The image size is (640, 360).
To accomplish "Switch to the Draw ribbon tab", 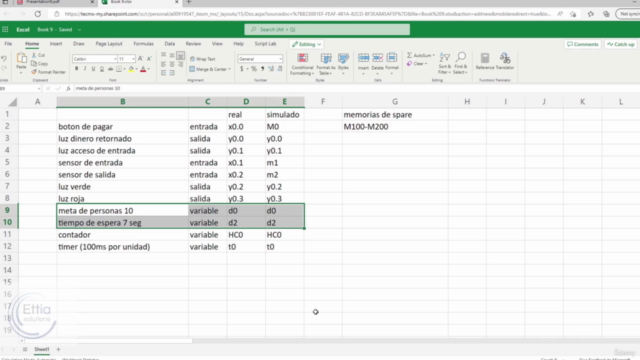I will click(79, 44).
